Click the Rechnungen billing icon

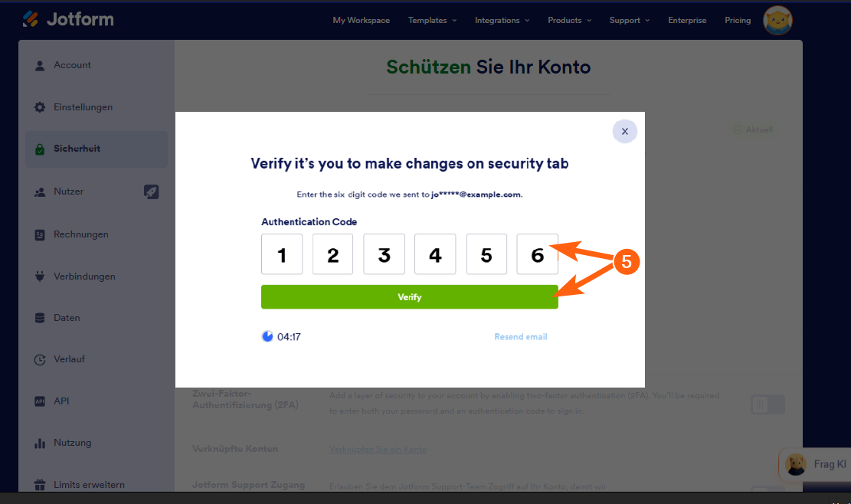click(x=40, y=234)
